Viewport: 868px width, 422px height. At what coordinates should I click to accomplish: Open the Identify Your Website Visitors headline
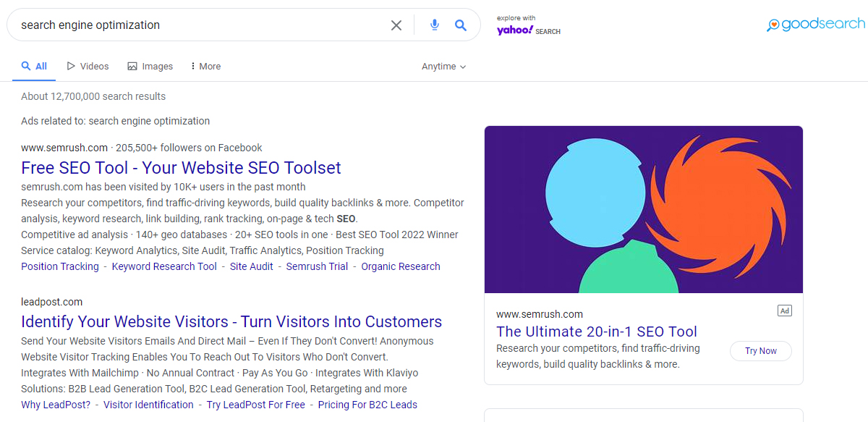pyautogui.click(x=231, y=322)
